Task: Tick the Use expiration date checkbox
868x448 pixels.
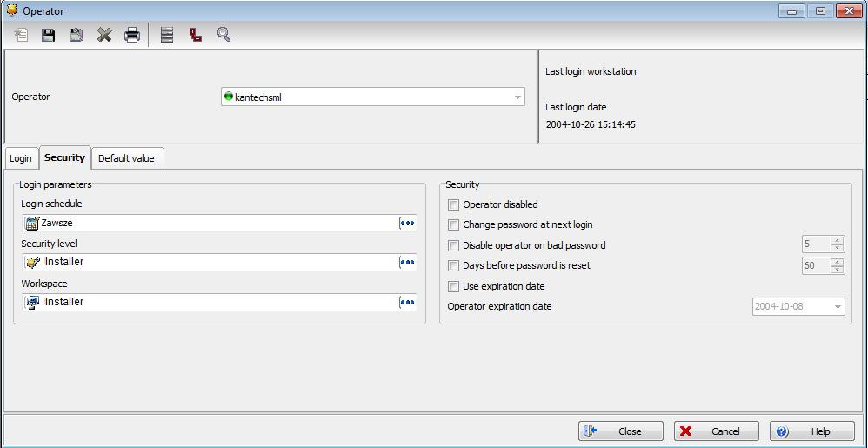Action: (454, 286)
